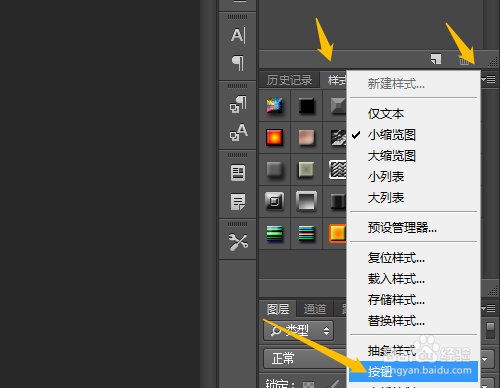Toggle lock transparent pixels checkerboard icon
This screenshot has width=500, height=388.
tap(308, 385)
